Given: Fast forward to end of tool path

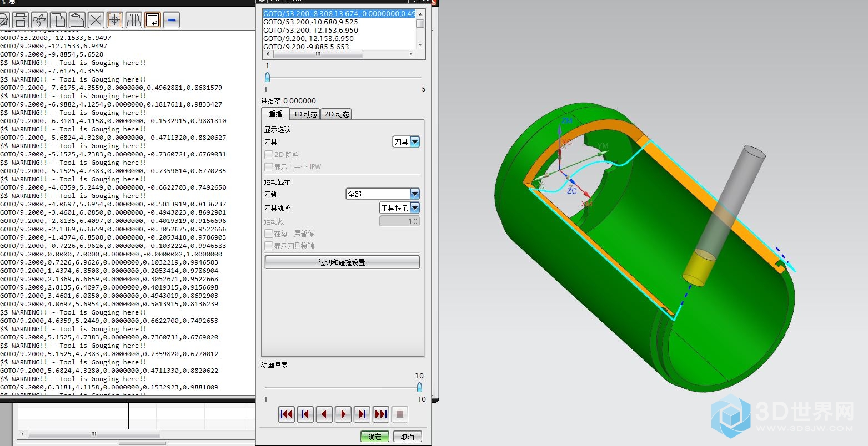Looking at the screenshot, I should 381,414.
